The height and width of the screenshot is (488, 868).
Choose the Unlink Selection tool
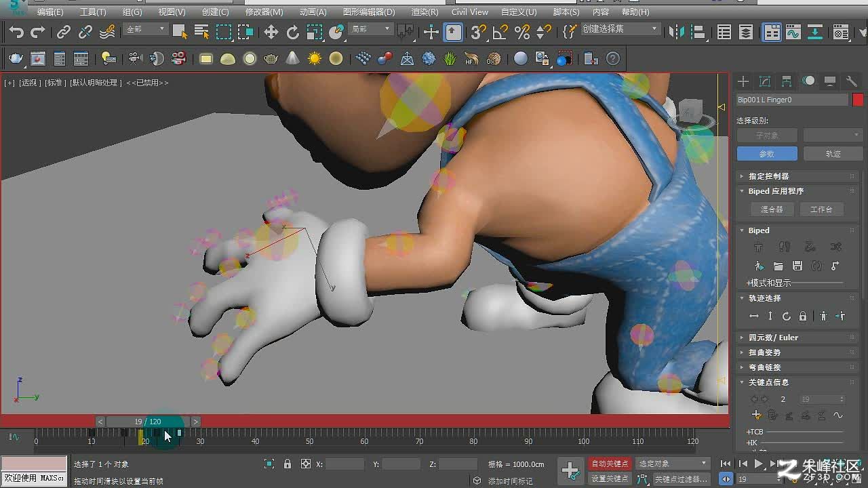point(85,32)
